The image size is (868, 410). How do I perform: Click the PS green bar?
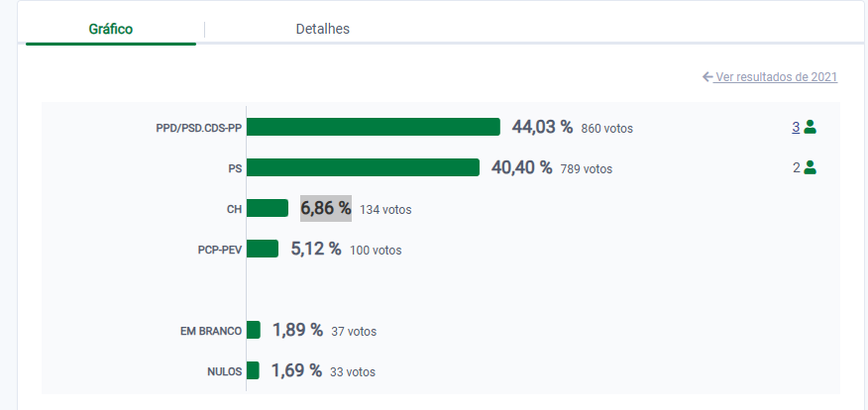pyautogui.click(x=363, y=167)
